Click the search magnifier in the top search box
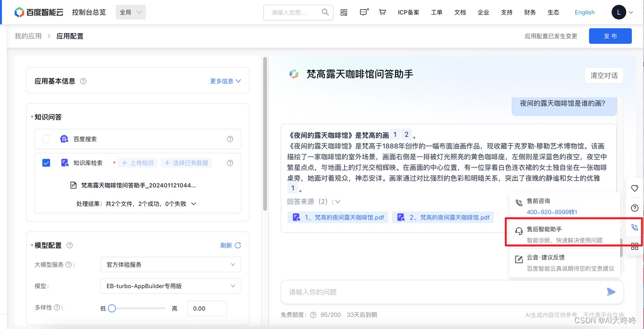 pos(325,12)
